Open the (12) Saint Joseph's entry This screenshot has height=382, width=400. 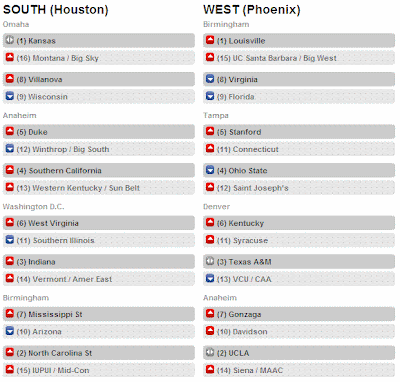[299, 188]
